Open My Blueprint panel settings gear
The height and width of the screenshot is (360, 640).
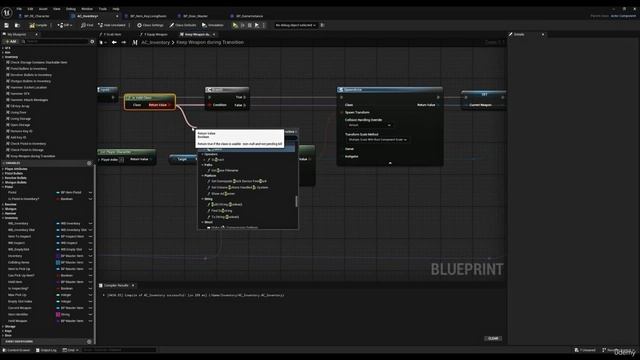pyautogui.click(x=92, y=42)
